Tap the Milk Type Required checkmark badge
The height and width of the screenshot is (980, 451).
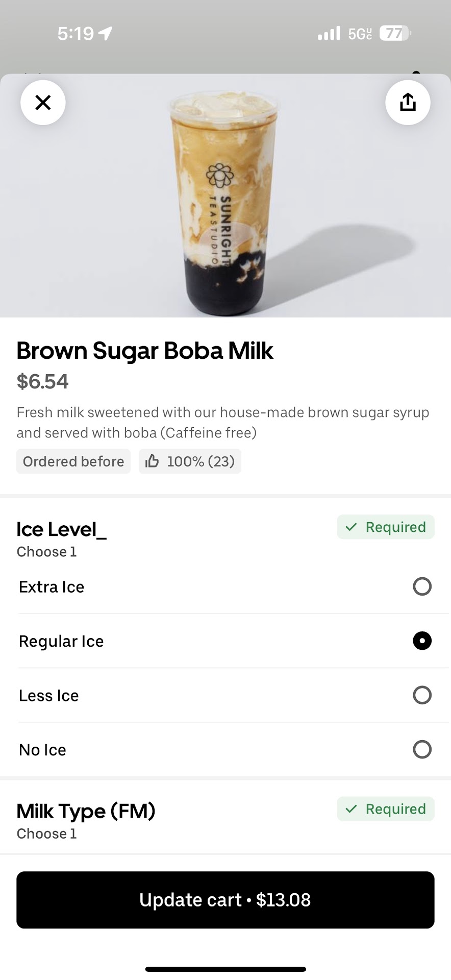(x=386, y=809)
